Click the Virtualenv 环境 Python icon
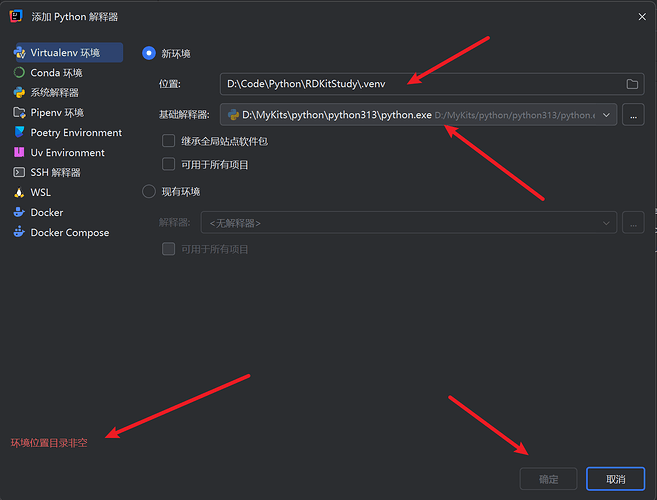The height and width of the screenshot is (500, 657). [x=19, y=53]
